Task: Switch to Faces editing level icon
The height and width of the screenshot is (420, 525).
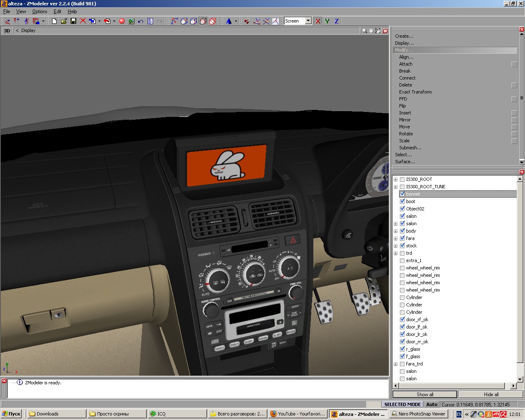Action: [x=194, y=21]
